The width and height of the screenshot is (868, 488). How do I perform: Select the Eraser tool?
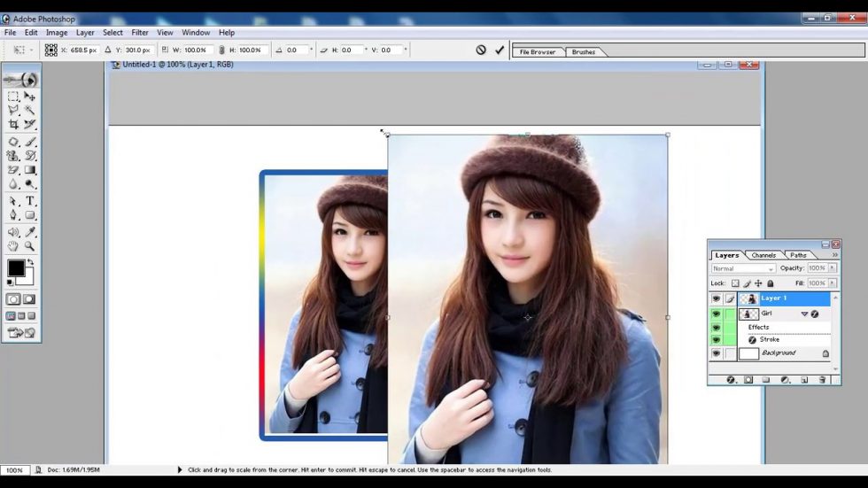[x=13, y=170]
